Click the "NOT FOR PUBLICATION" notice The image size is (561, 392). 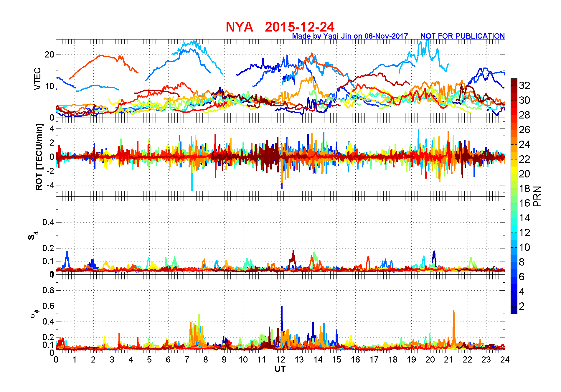(463, 36)
